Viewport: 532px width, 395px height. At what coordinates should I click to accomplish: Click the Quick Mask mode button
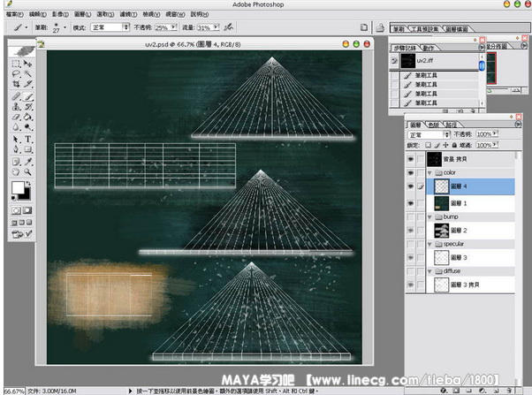pyautogui.click(x=28, y=210)
